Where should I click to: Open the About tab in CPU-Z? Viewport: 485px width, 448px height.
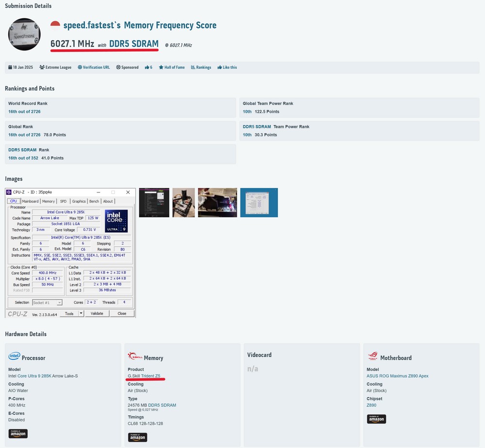click(x=108, y=201)
